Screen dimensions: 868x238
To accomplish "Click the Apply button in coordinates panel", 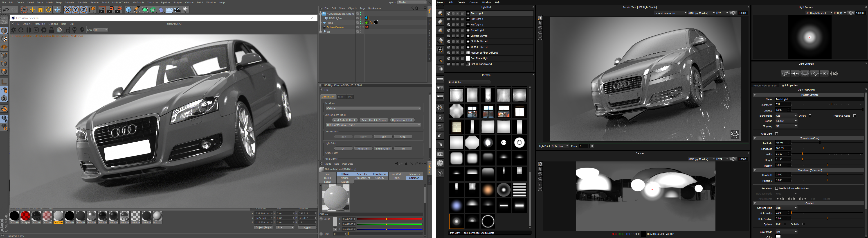I will click(307, 228).
